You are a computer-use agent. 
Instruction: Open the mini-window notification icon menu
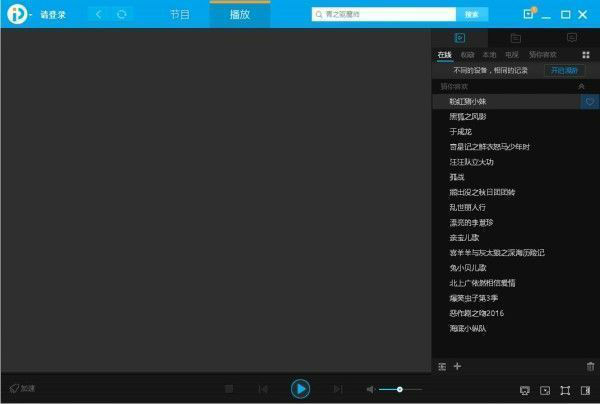(529, 15)
